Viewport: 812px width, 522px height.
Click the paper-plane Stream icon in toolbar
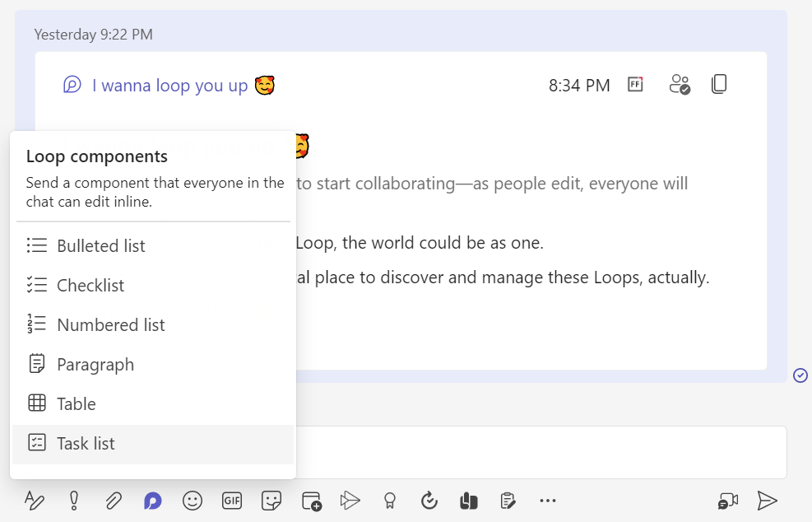point(350,501)
